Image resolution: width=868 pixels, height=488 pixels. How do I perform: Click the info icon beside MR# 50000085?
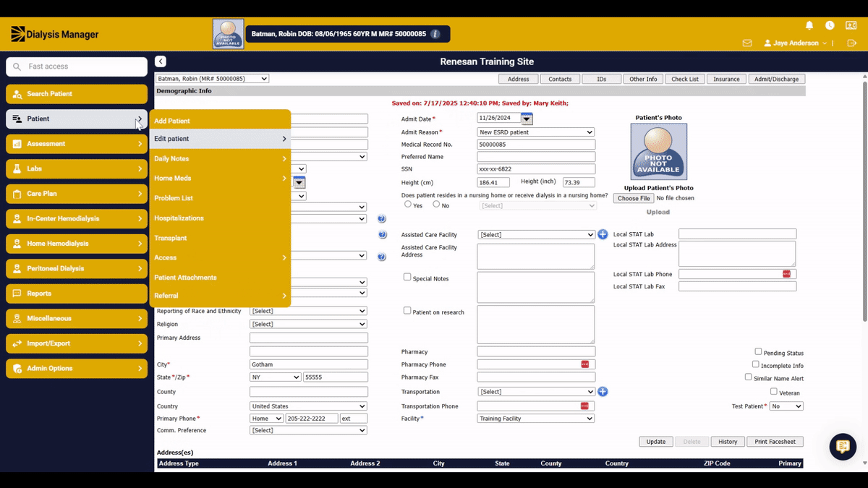pos(435,34)
